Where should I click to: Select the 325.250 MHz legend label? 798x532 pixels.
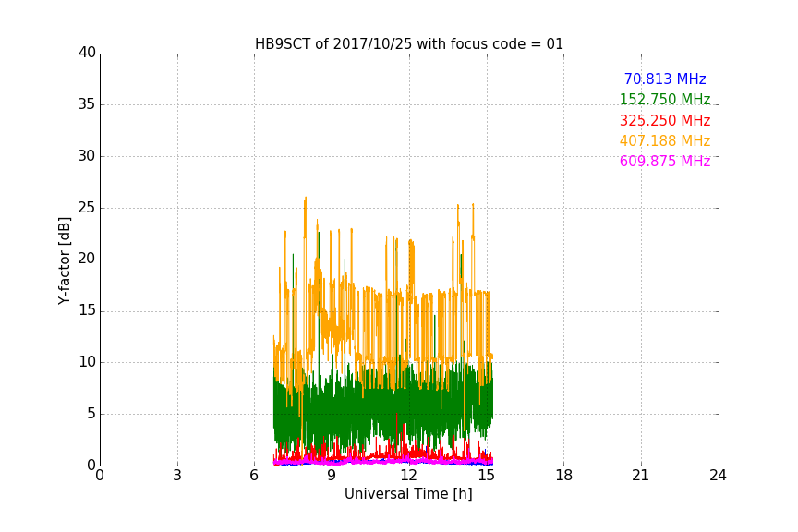(x=665, y=121)
